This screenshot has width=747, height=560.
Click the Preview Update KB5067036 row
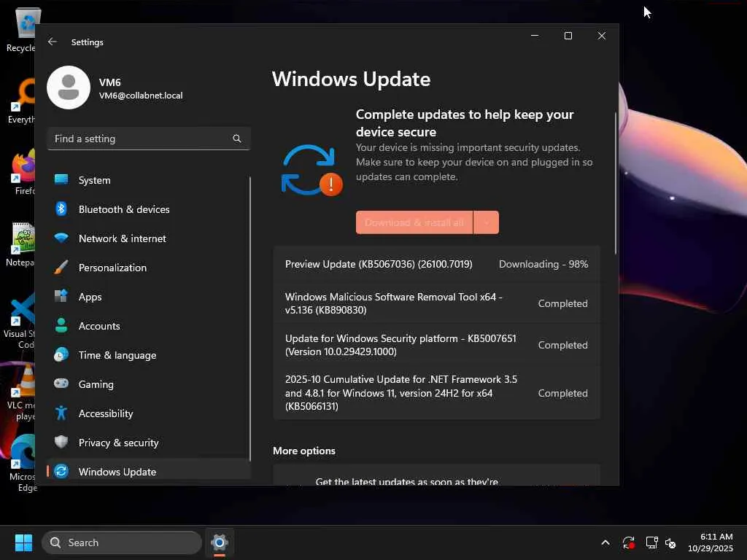click(x=436, y=264)
